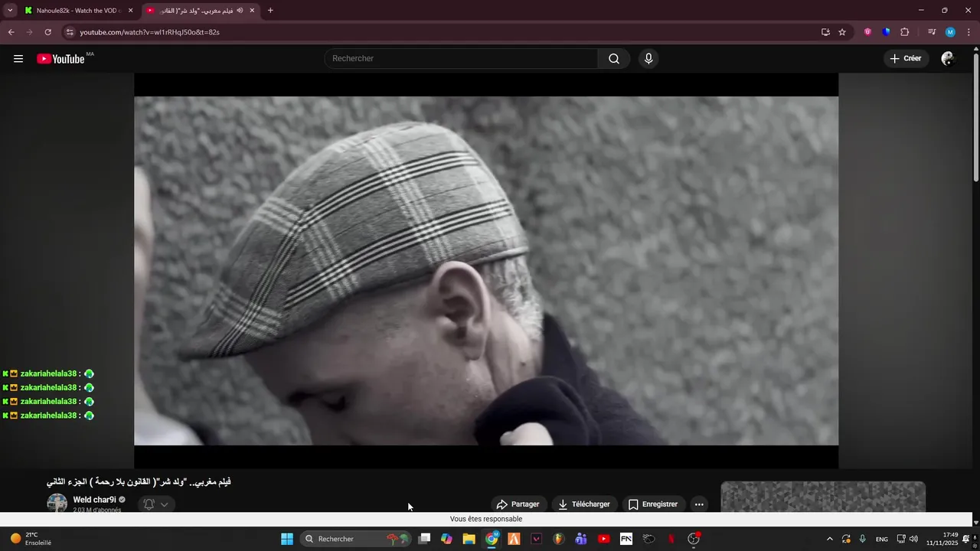Open the Weld char9i channel name
Image resolution: width=980 pixels, height=551 pixels.
tap(94, 500)
